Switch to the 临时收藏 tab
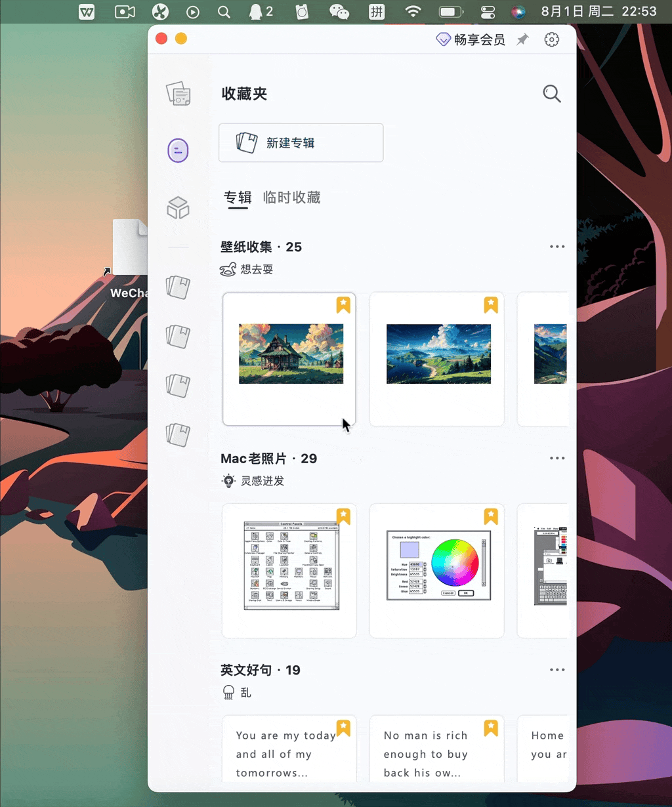Screen dimensions: 672x807 pos(291,197)
